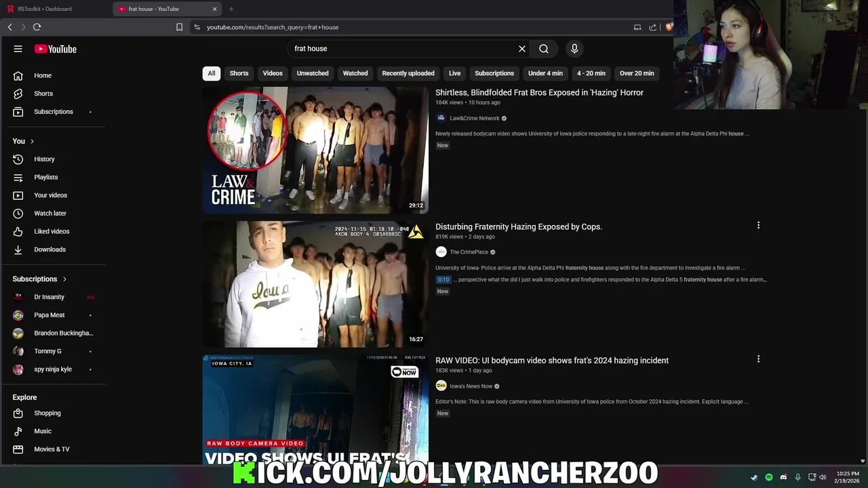Go to the YouTube logo home link
Screen dimensions: 868x488
(56, 49)
